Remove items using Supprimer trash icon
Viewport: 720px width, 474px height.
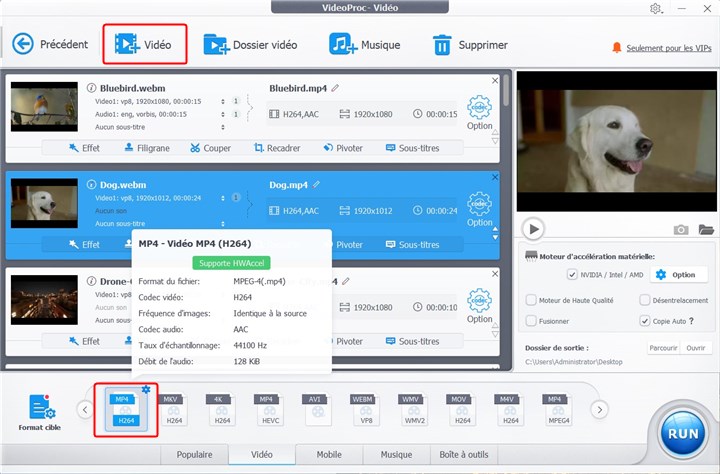(x=442, y=45)
